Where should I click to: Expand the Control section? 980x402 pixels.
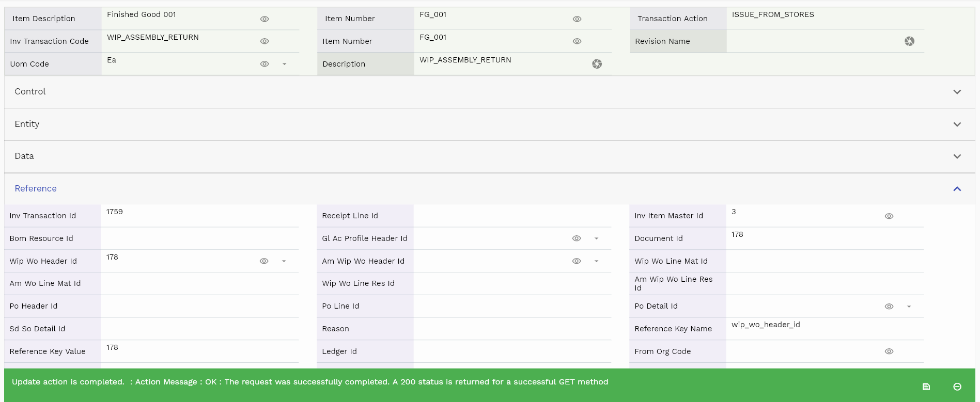(x=957, y=92)
